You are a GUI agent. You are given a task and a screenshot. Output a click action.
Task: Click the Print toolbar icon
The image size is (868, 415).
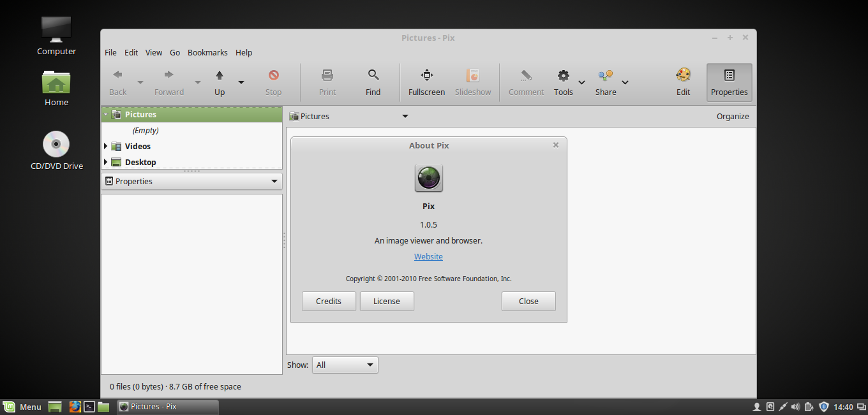[x=327, y=75]
